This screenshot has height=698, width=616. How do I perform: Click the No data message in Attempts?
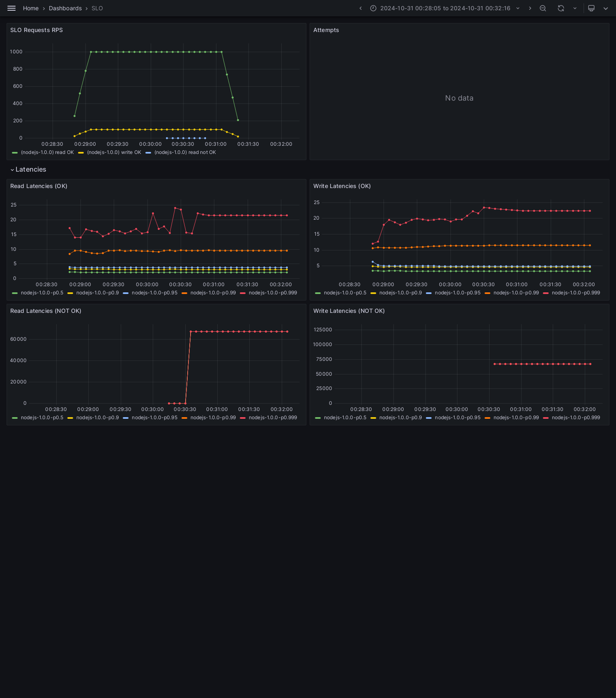point(459,98)
